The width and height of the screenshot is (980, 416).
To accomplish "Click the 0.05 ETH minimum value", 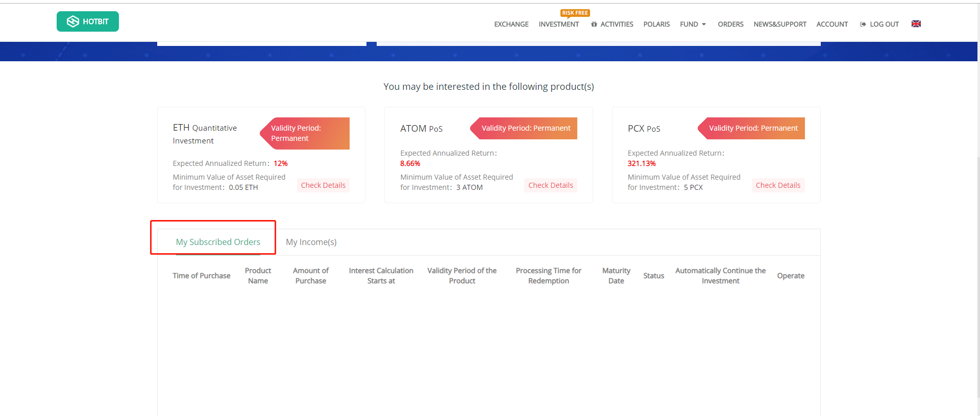I will click(x=243, y=187).
